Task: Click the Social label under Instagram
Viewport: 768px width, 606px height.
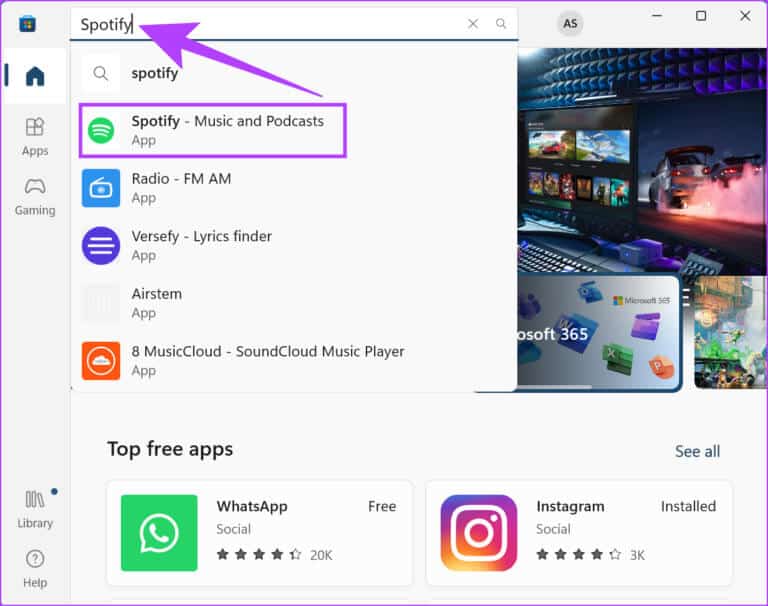Action: pyautogui.click(x=553, y=529)
